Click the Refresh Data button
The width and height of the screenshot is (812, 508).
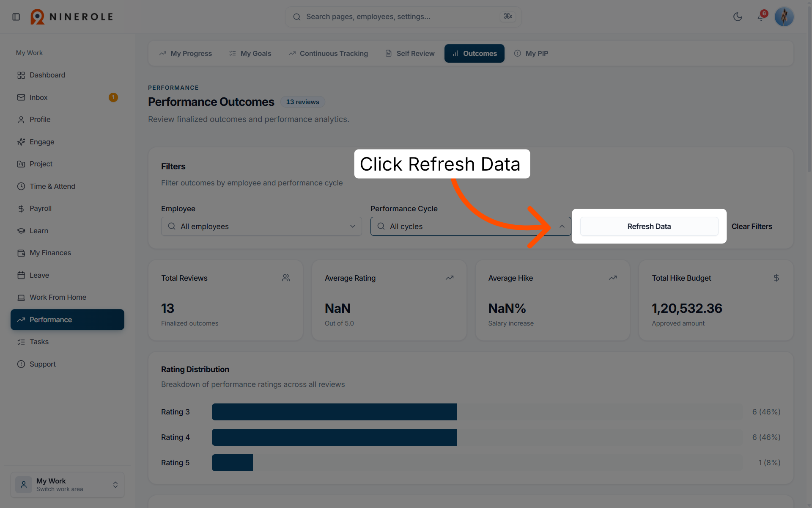click(649, 226)
